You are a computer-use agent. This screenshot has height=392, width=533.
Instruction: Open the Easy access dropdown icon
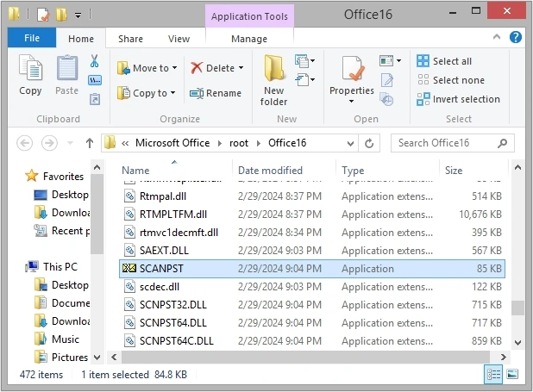pyautogui.click(x=305, y=80)
